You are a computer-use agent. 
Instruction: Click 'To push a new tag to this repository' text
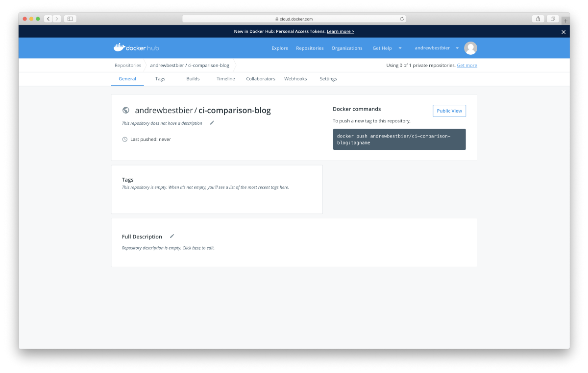point(371,120)
